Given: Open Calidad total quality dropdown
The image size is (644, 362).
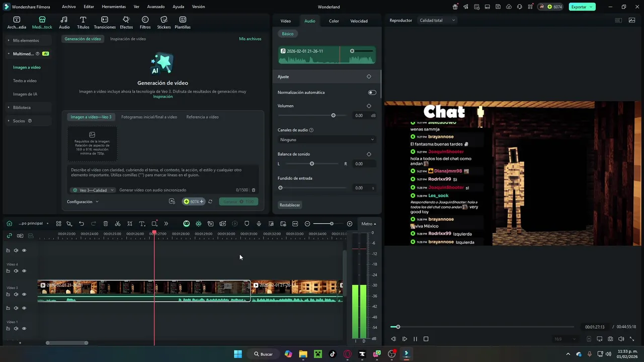Looking at the screenshot, I should tap(437, 21).
